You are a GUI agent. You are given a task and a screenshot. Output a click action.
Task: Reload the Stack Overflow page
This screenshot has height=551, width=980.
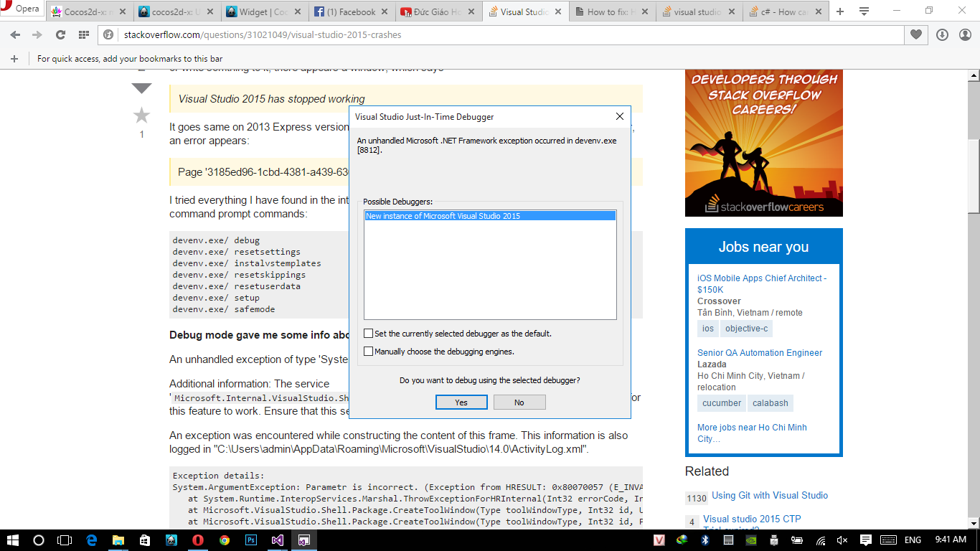[x=60, y=35]
